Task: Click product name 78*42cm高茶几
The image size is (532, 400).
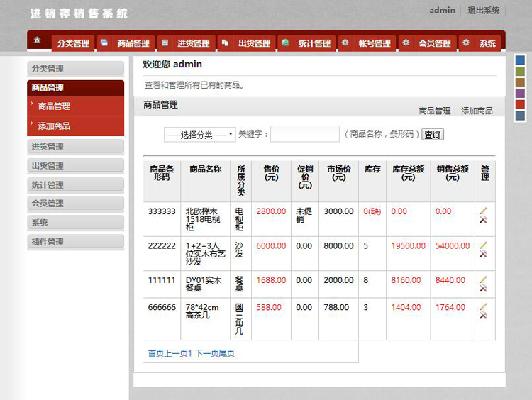Action: [x=202, y=311]
